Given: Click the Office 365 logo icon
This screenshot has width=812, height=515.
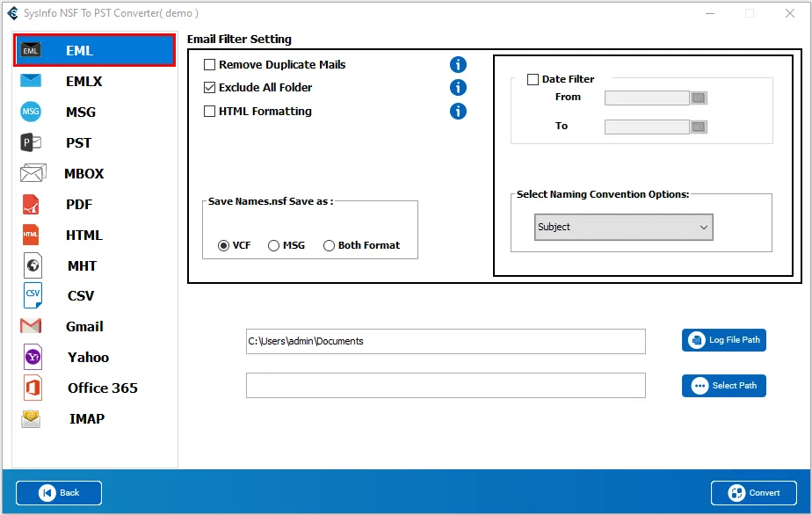Looking at the screenshot, I should click(x=32, y=388).
